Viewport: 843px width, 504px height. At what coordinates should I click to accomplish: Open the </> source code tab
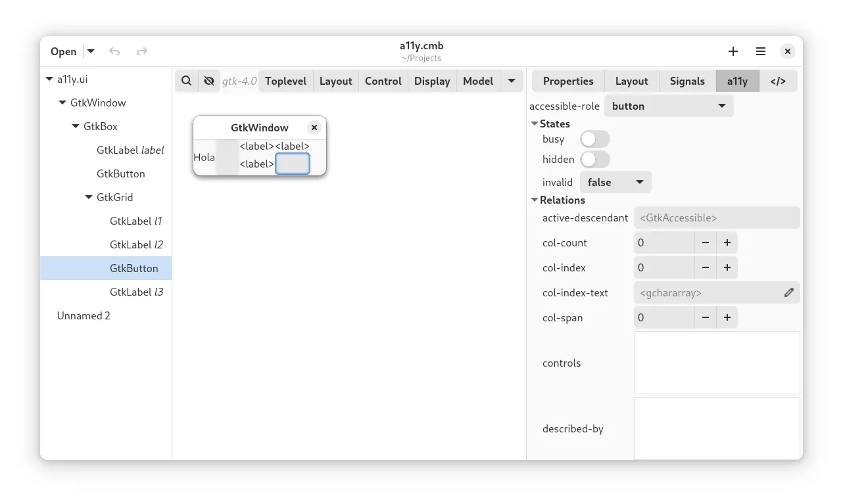tap(778, 81)
